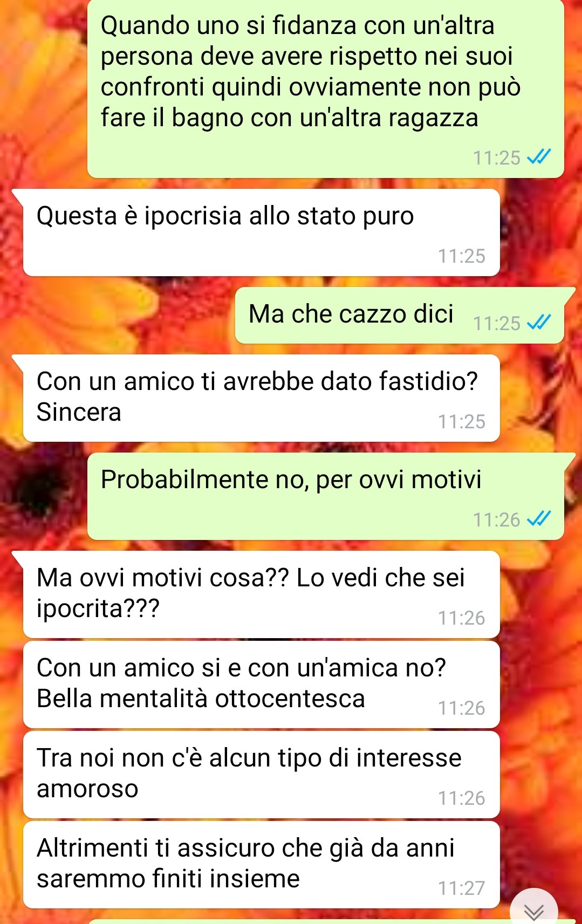Tap read ticks on the first green message
Screen dimensions: 582x924
click(539, 157)
